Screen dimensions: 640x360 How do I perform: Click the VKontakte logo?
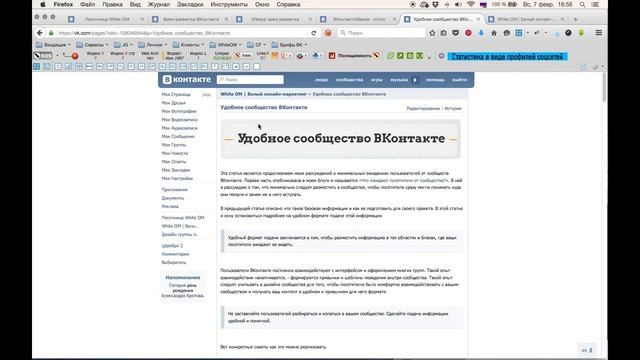(187, 80)
